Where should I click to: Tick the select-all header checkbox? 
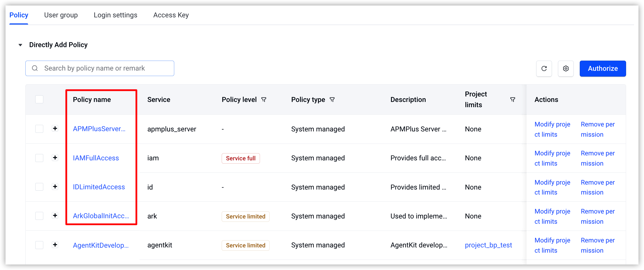[39, 99]
